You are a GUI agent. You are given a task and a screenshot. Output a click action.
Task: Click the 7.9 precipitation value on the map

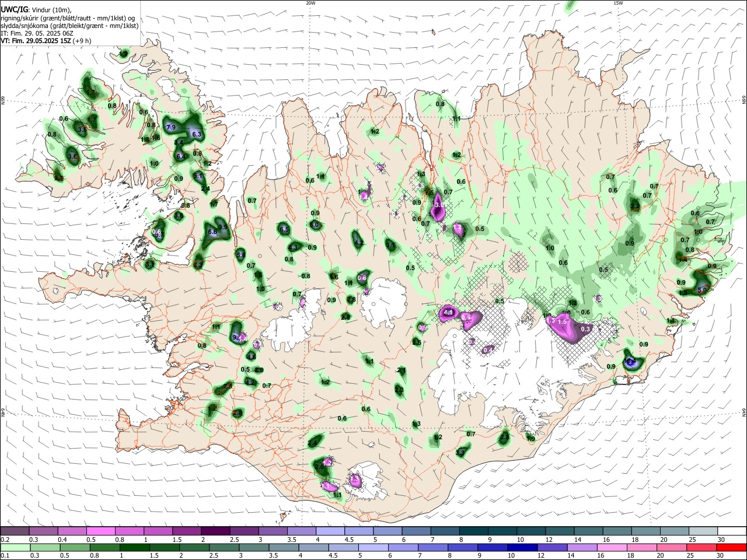pos(171,127)
